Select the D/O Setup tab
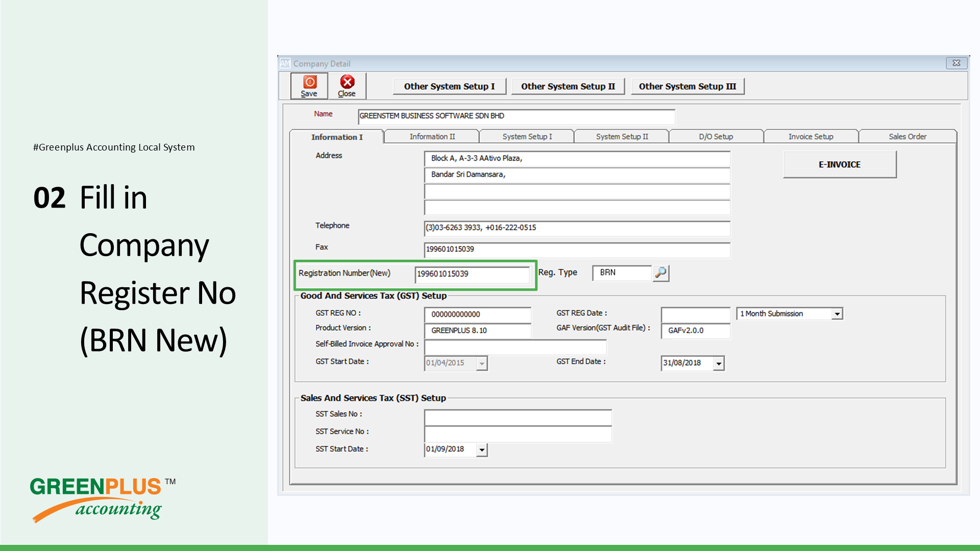The width and height of the screenshot is (980, 551). 716,136
